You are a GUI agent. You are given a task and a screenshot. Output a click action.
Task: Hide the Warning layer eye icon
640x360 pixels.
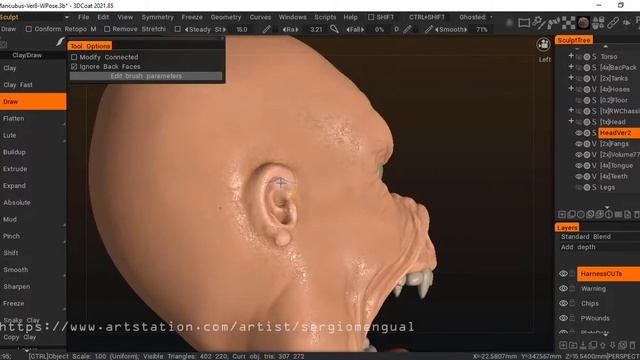pos(563,289)
